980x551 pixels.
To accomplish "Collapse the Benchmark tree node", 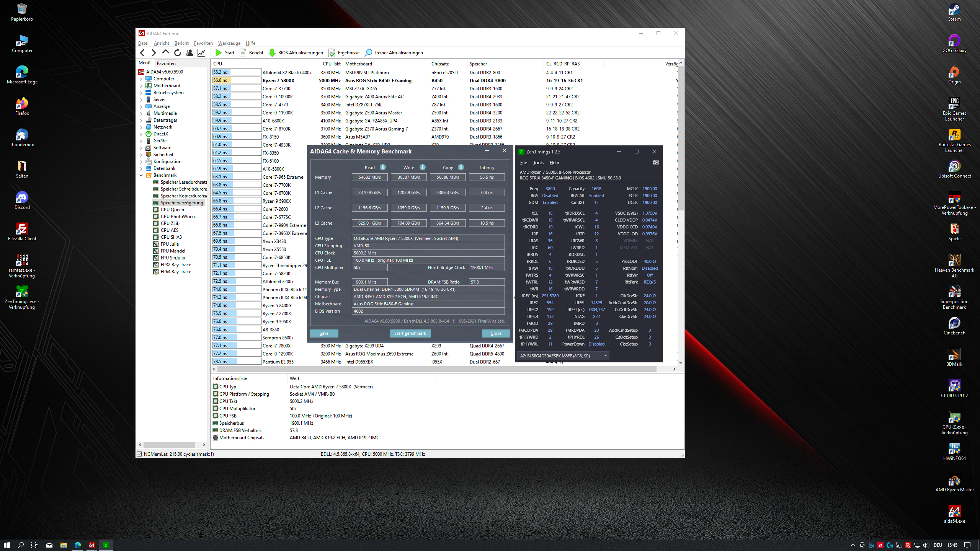I will [141, 175].
